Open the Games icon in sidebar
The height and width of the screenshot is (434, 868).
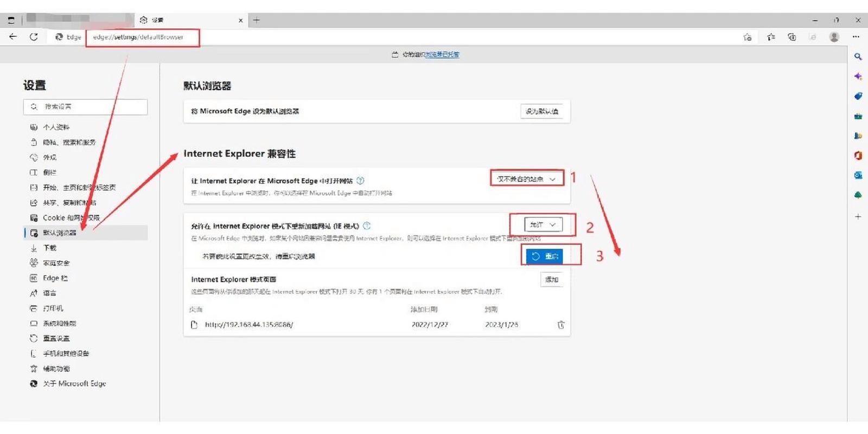tap(858, 136)
